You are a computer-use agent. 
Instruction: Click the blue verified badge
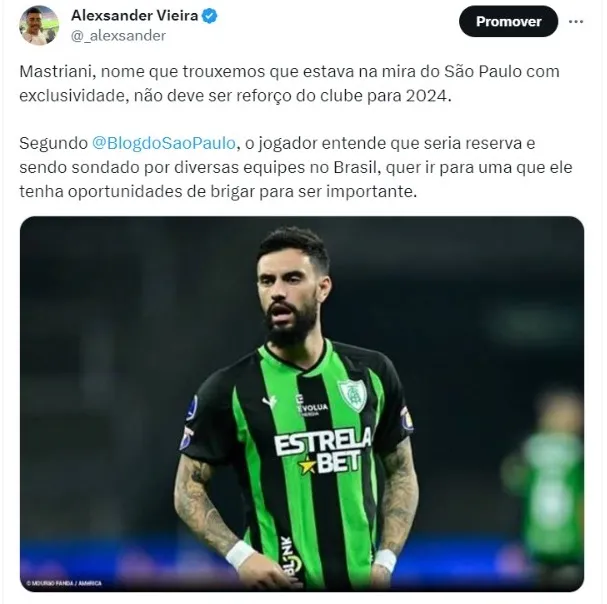[209, 16]
